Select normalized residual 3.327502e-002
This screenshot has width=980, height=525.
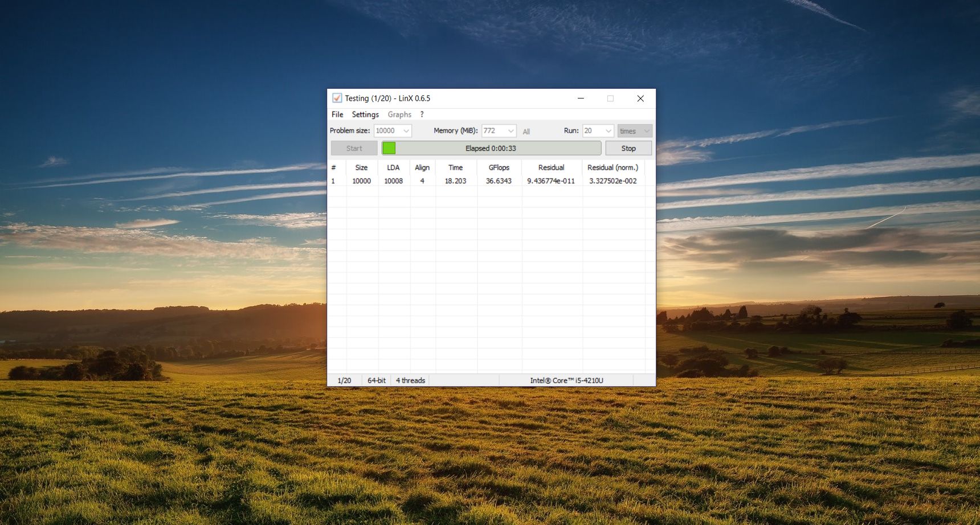click(613, 181)
